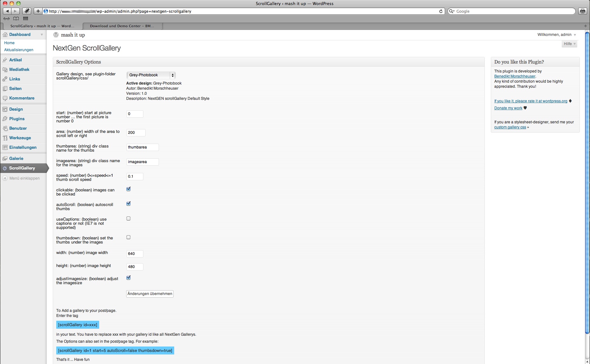Collapse the Dashboard menu arrow

[x=42, y=35]
